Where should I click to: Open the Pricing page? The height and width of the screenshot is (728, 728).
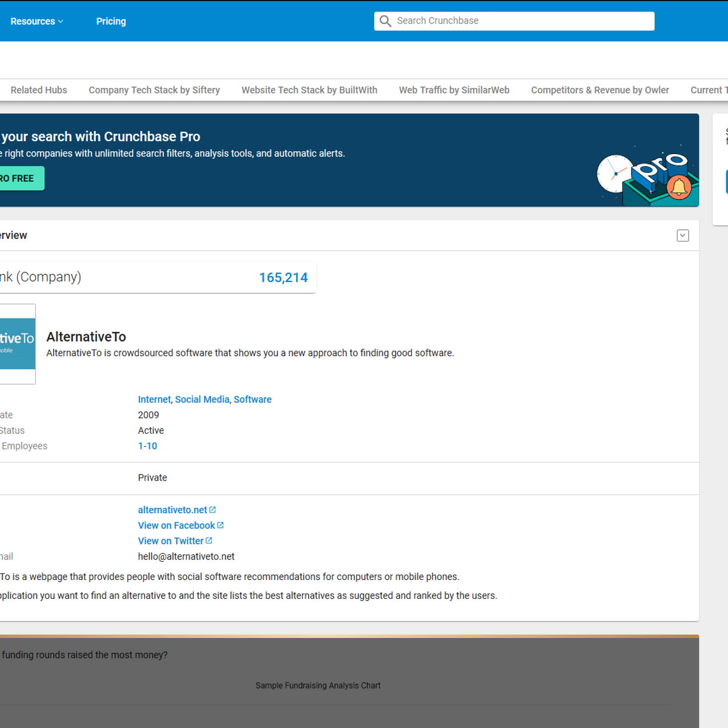(111, 21)
